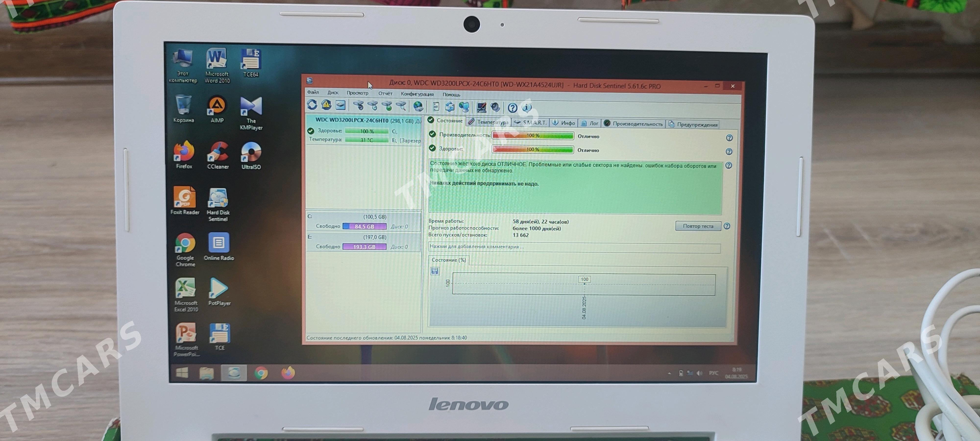Switch to the Производительность tab
980x441 pixels.
[x=633, y=124]
